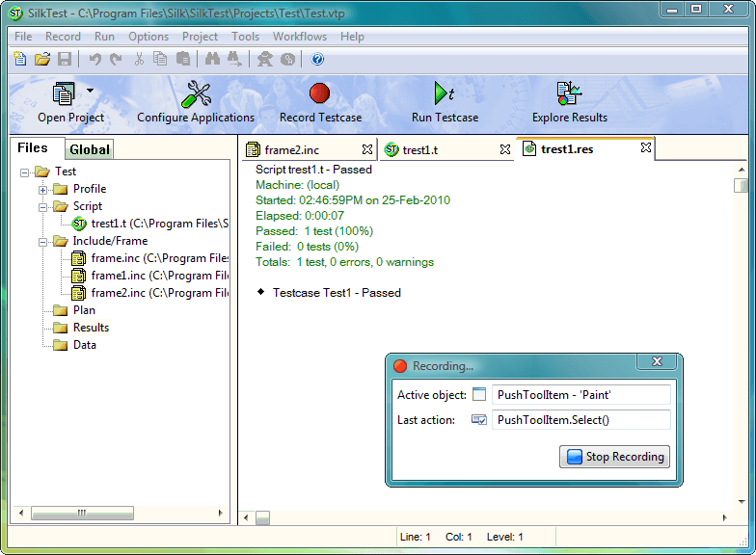Viewport: 756px width, 555px height.
Task: Open the File menu
Action: pyautogui.click(x=23, y=37)
